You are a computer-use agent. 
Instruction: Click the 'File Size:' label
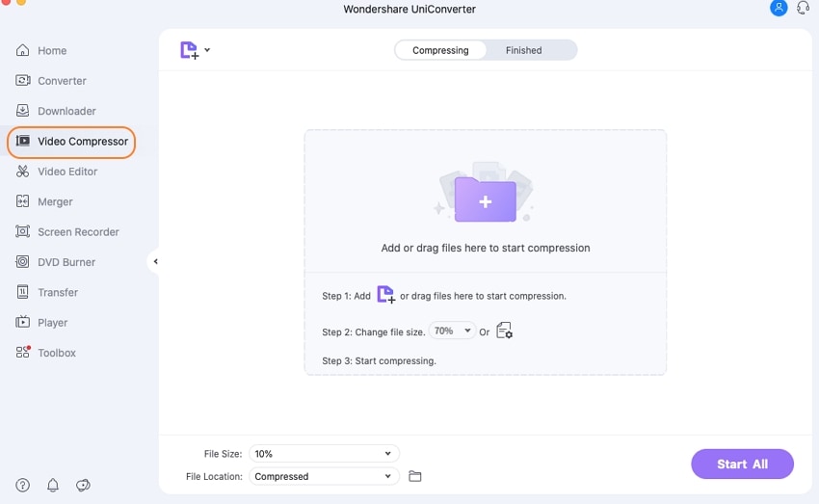(223, 454)
